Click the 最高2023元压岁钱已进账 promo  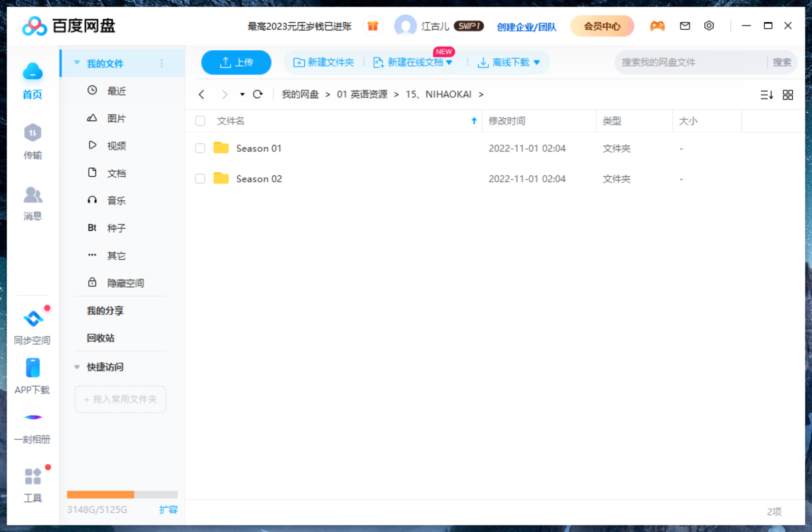tap(299, 26)
